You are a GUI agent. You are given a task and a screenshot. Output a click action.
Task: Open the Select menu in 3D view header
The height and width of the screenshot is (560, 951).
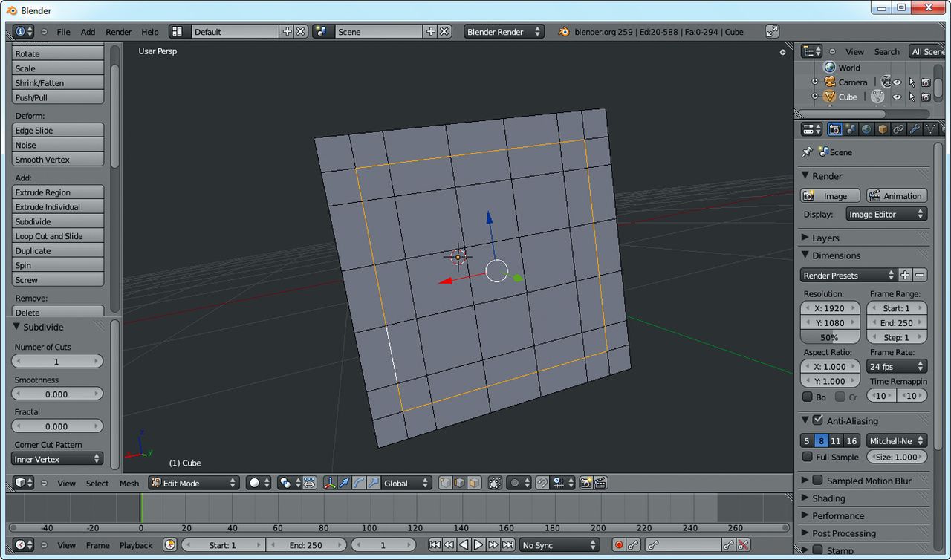[97, 483]
